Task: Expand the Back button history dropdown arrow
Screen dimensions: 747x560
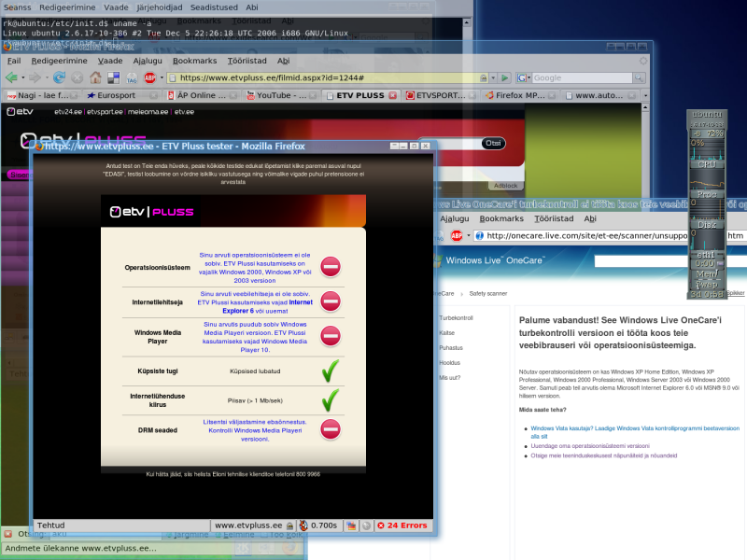Action: point(22,77)
